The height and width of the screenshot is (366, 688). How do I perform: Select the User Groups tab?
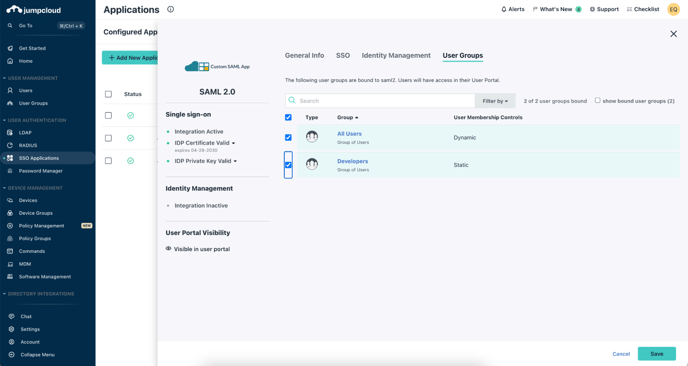pyautogui.click(x=462, y=55)
